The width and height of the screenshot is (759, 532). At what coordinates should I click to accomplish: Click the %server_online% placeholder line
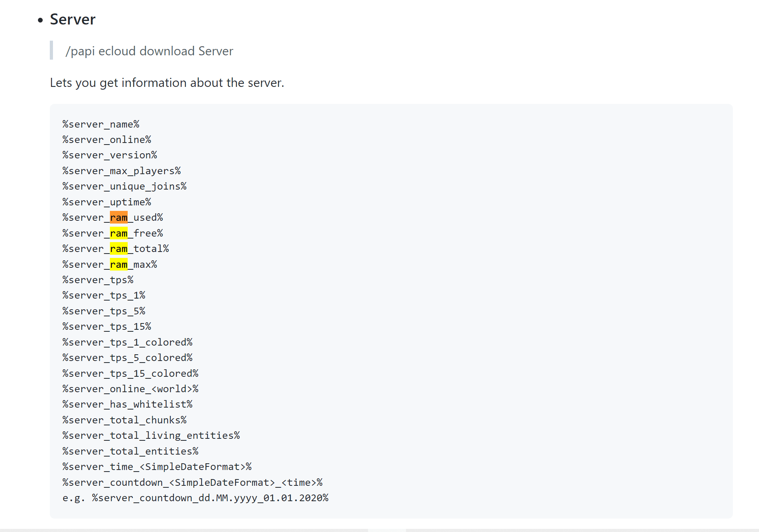107,140
